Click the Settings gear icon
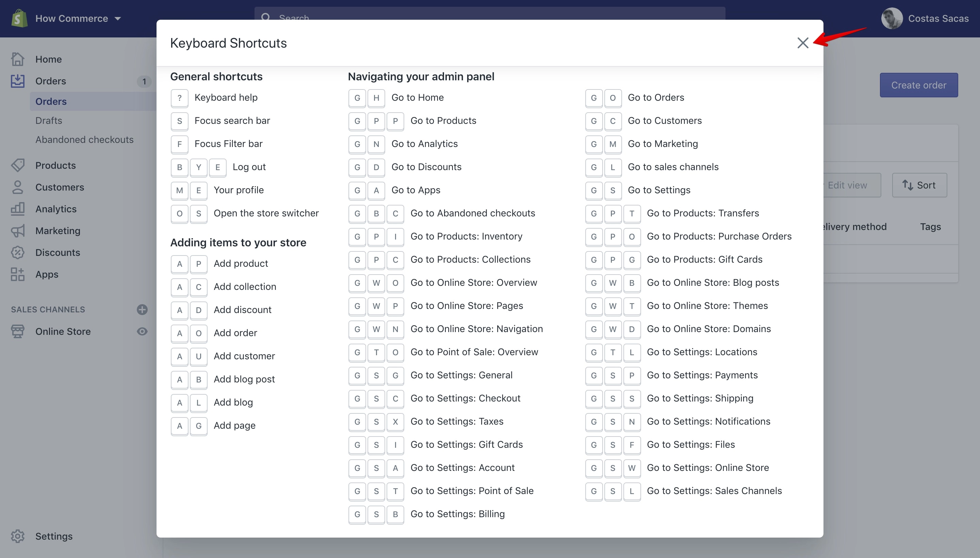The height and width of the screenshot is (558, 980). tap(18, 536)
